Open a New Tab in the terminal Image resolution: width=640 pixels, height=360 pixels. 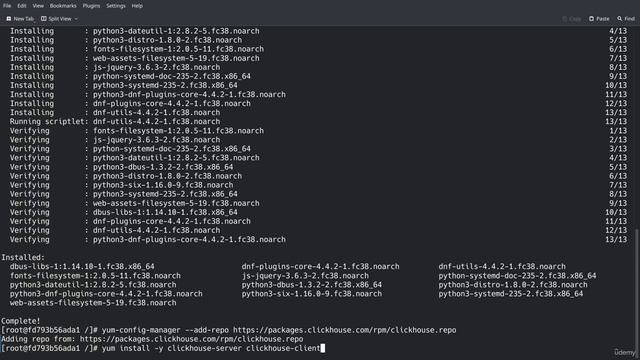20,19
